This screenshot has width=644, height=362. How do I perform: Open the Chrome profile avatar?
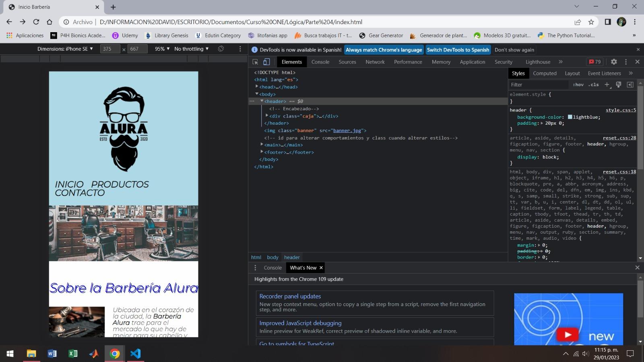click(621, 22)
